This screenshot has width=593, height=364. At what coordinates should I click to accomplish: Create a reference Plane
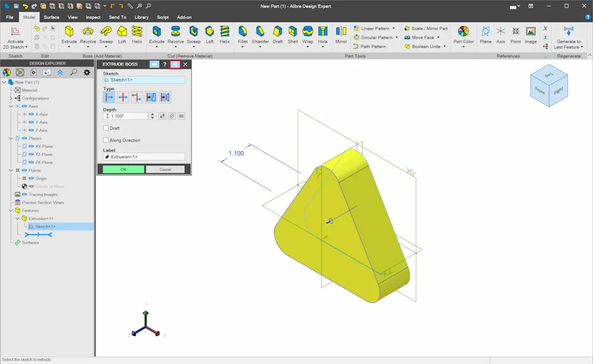point(486,35)
